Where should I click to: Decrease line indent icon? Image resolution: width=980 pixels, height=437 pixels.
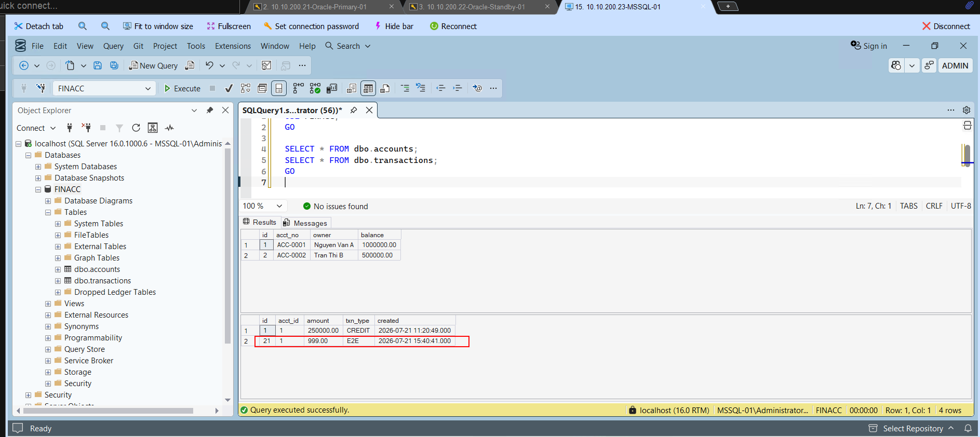(x=441, y=88)
